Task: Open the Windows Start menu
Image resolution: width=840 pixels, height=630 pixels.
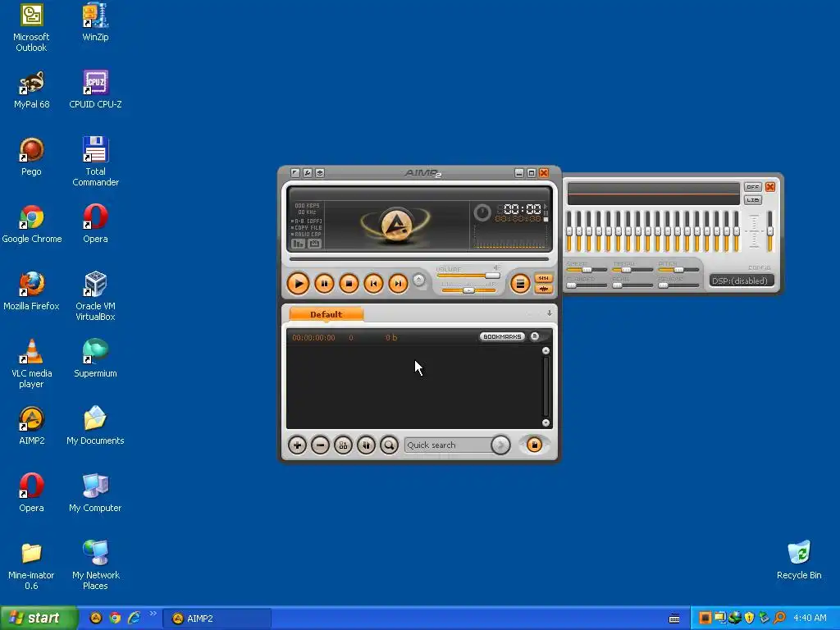Action: tap(38, 619)
